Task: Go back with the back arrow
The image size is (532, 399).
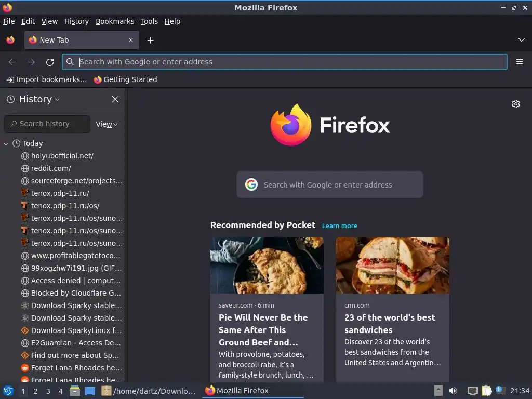Action: click(12, 62)
